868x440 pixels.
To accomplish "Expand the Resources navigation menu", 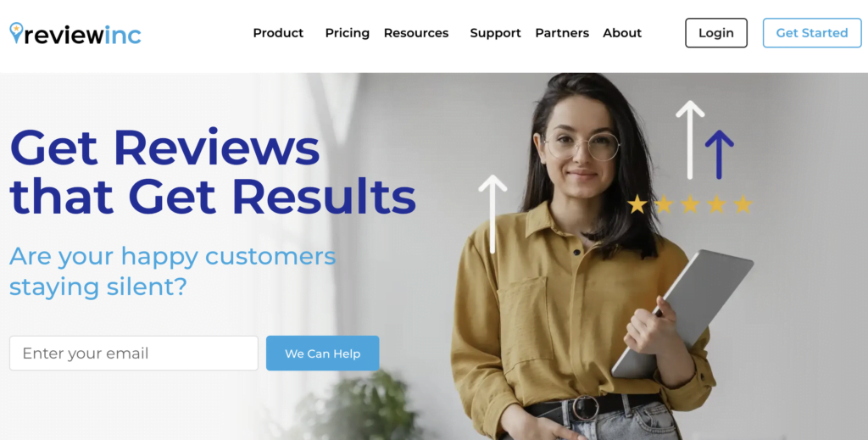I will pos(415,33).
